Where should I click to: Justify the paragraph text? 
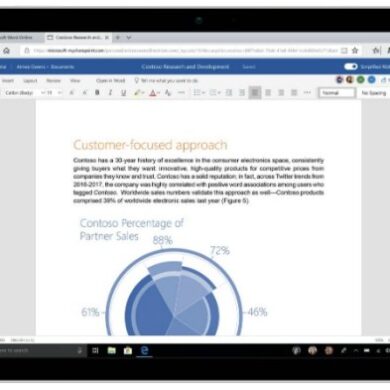pyautogui.click(x=294, y=93)
